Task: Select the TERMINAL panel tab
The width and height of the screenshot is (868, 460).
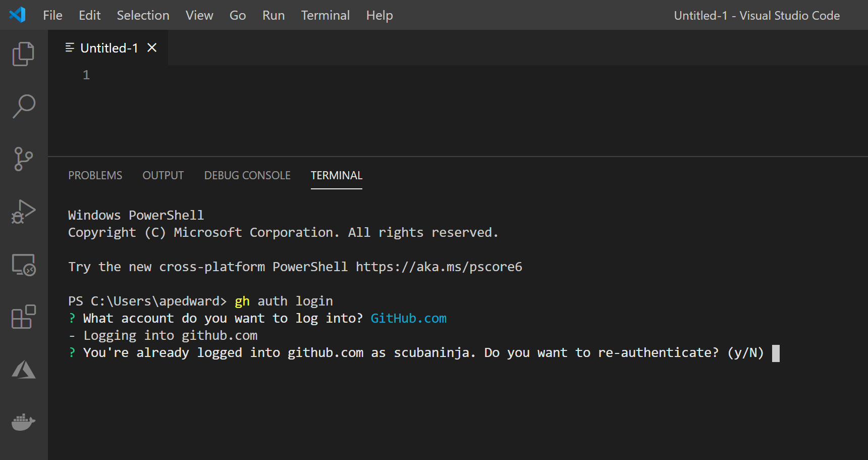Action: tap(336, 175)
